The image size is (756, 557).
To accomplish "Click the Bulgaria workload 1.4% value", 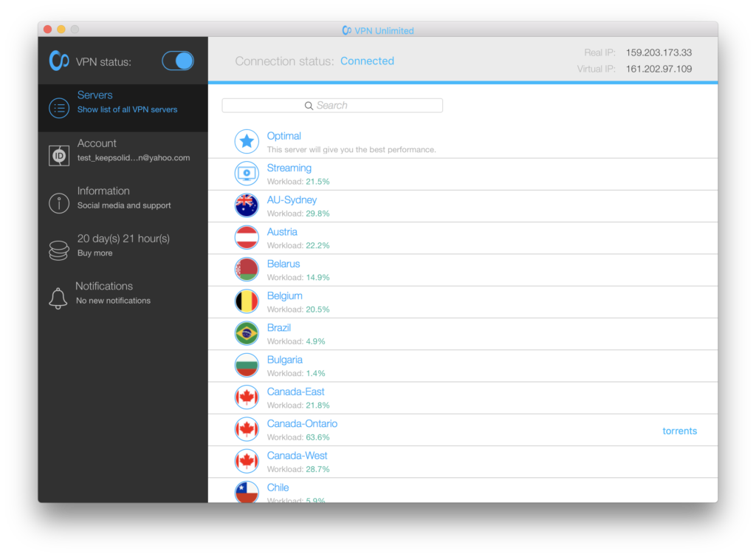I will tap(315, 373).
